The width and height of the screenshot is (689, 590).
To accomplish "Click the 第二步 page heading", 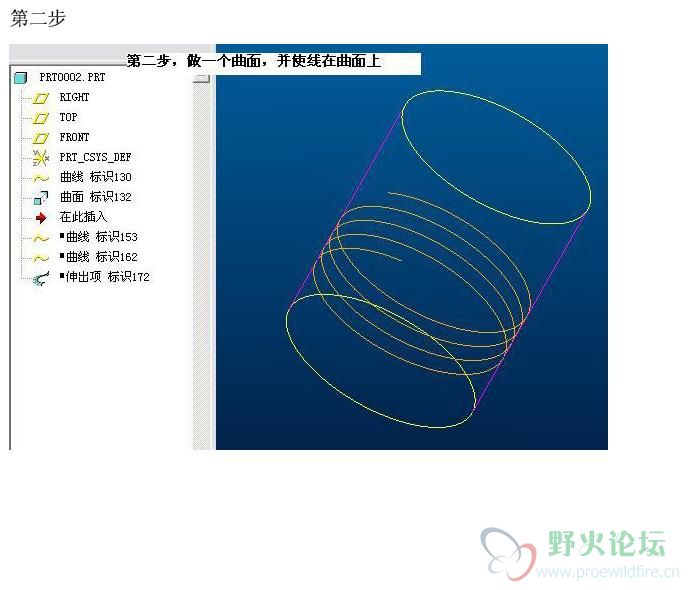I will click(x=38, y=18).
